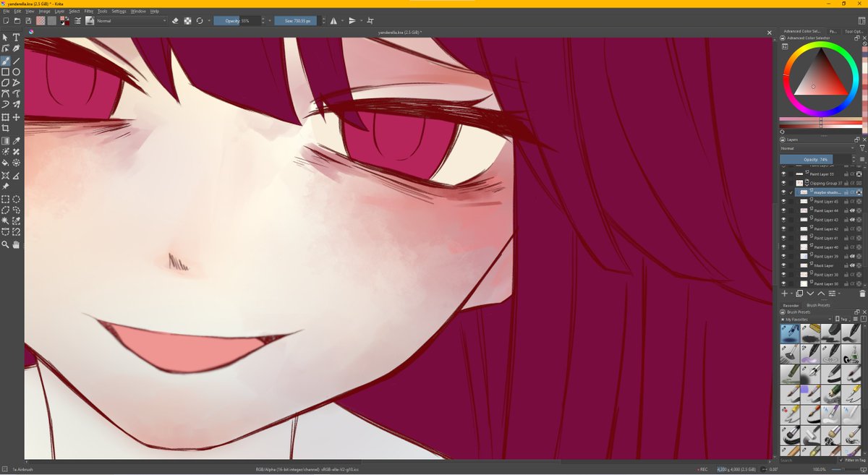Screen dimensions: 868x475
Task: Open the Filter menu
Action: click(88, 12)
